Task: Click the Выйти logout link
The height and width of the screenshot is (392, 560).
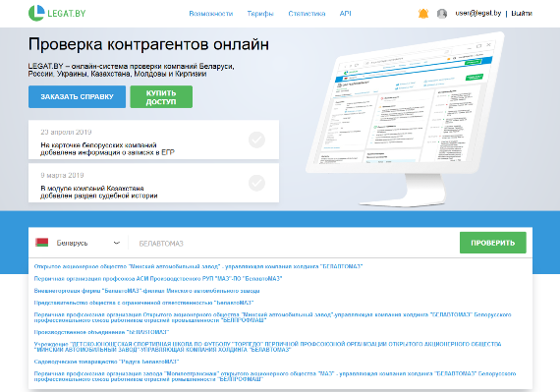Action: click(x=522, y=13)
